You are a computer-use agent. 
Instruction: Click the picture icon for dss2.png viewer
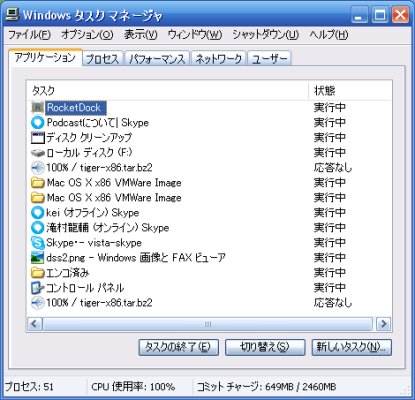(37, 257)
